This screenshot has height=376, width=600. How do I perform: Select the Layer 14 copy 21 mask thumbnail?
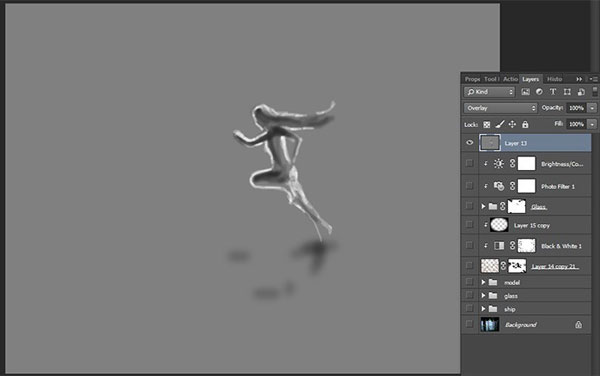[517, 266]
